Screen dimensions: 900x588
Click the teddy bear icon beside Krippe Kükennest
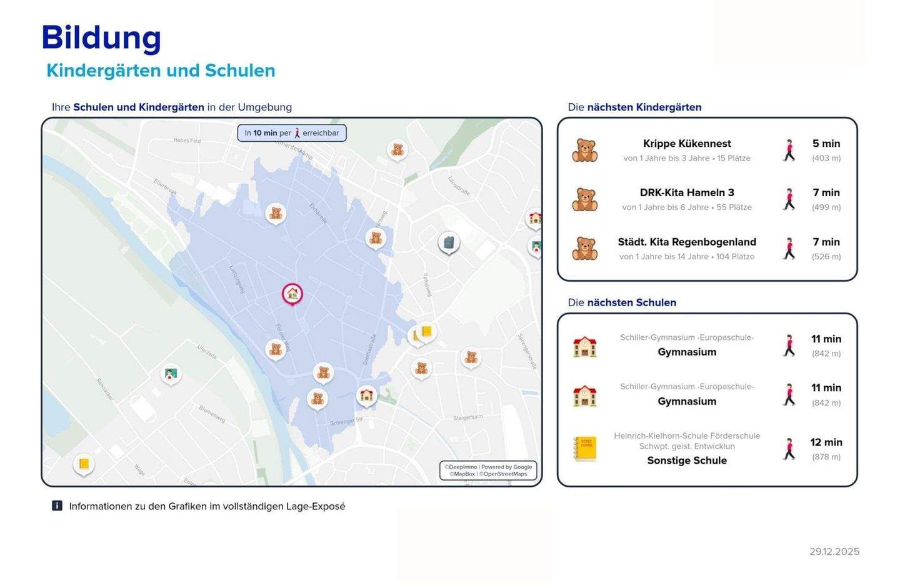(x=584, y=151)
